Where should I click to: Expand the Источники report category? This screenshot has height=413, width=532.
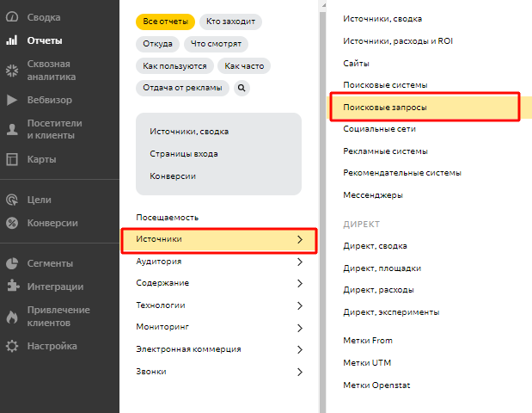click(x=218, y=239)
